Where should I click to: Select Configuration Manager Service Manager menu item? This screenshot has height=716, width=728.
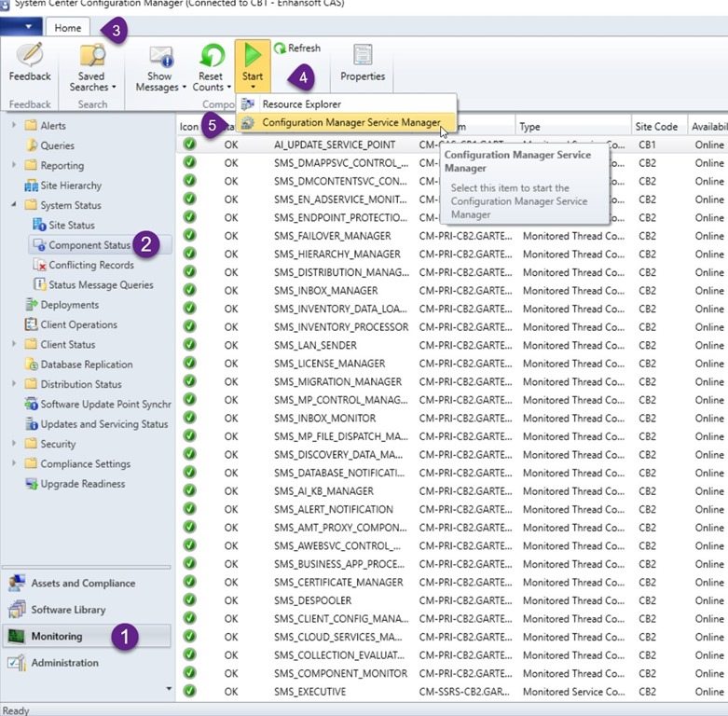coord(350,122)
